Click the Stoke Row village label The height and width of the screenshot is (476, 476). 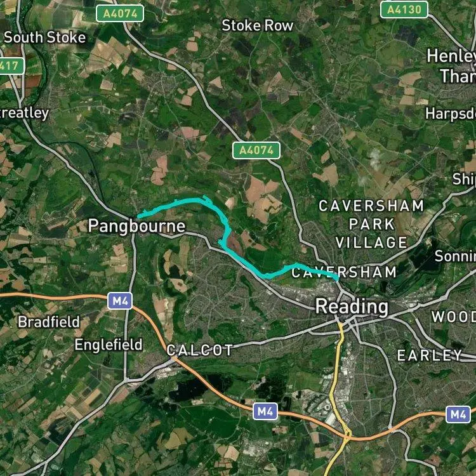coord(258,25)
